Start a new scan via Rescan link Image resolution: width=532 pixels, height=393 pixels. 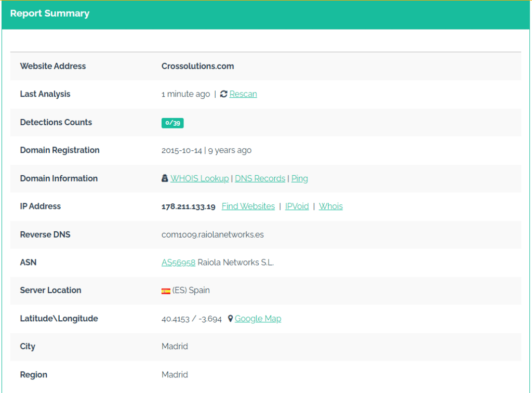(243, 94)
